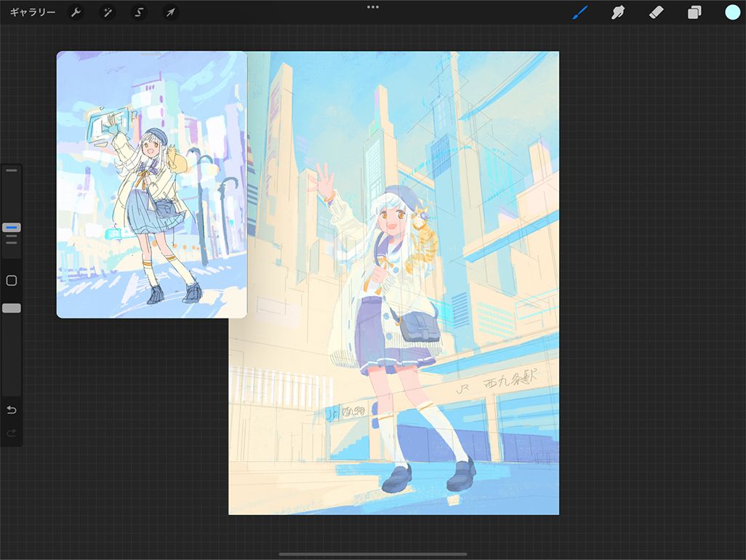
Task: Select the Brush tool
Action: 579,12
